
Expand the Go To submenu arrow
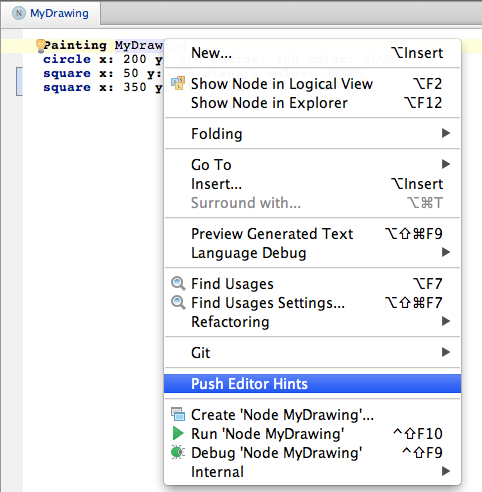point(446,164)
